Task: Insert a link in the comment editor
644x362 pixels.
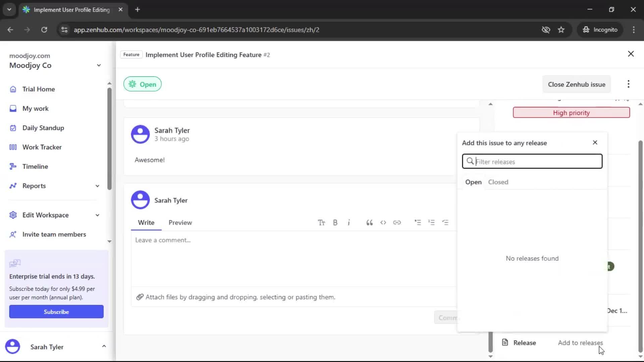Action: pos(397,222)
